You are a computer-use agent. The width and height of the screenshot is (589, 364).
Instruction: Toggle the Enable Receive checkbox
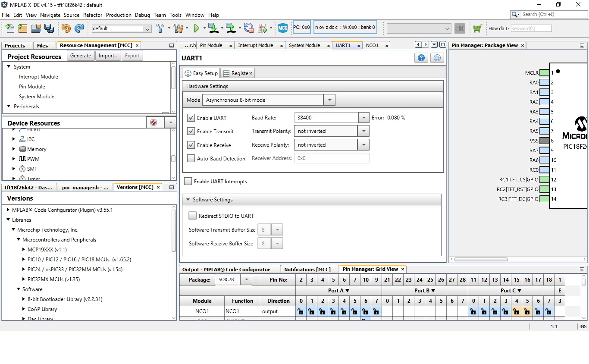coord(191,145)
